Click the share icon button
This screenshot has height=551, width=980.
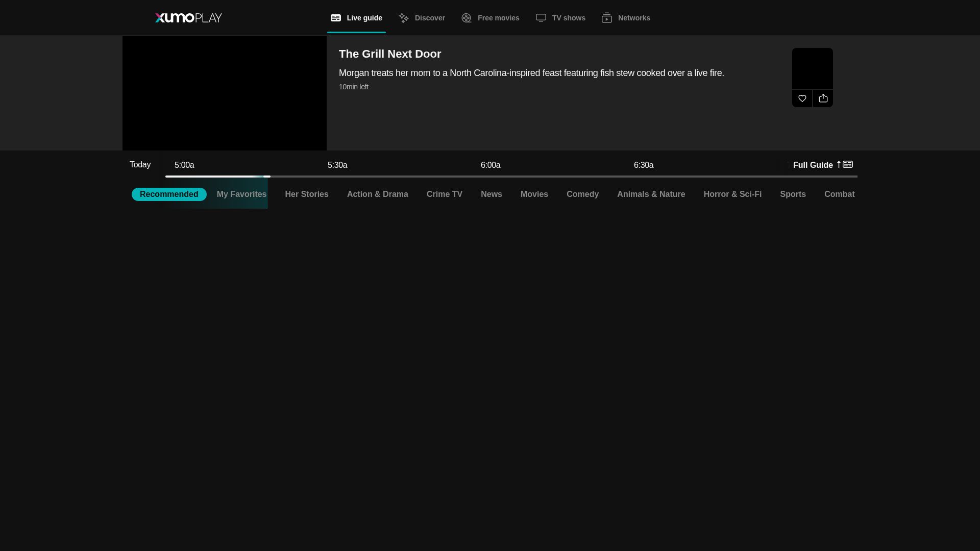[x=823, y=98]
